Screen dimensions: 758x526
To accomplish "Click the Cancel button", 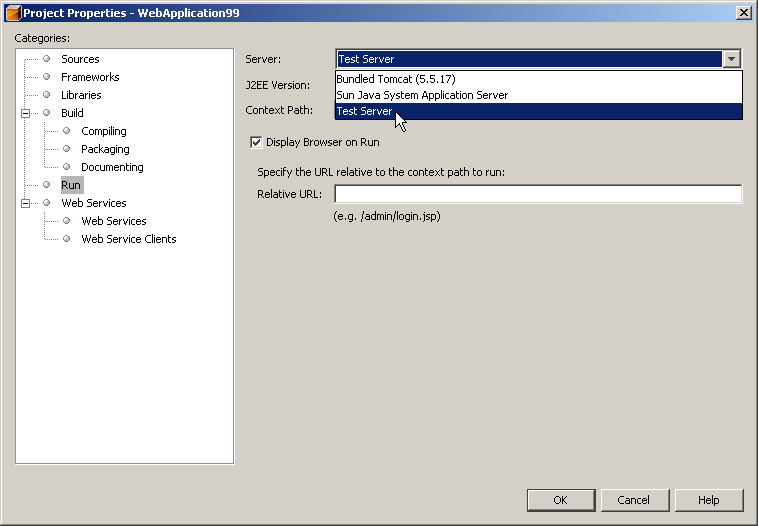I will point(633,500).
